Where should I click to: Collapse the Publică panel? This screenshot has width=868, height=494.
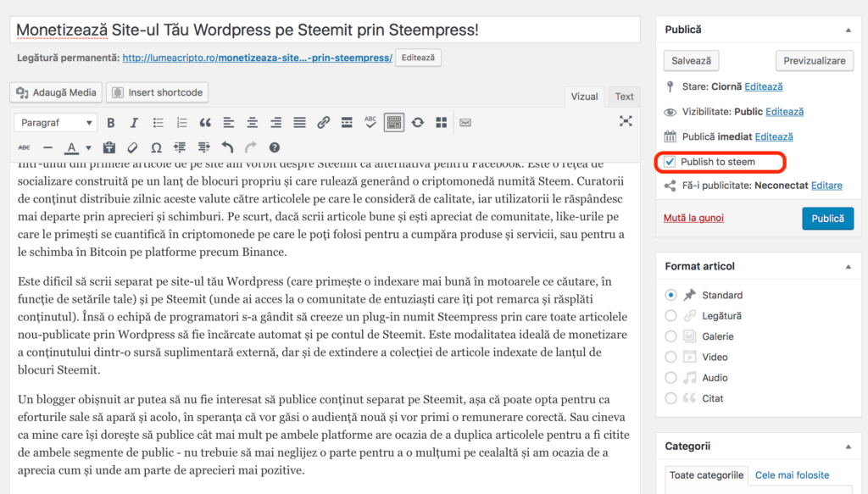tap(848, 30)
